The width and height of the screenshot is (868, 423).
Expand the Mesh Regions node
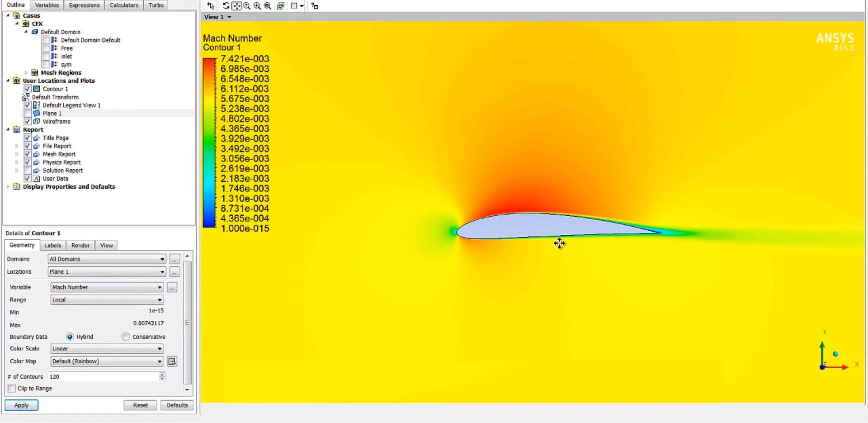(x=26, y=72)
